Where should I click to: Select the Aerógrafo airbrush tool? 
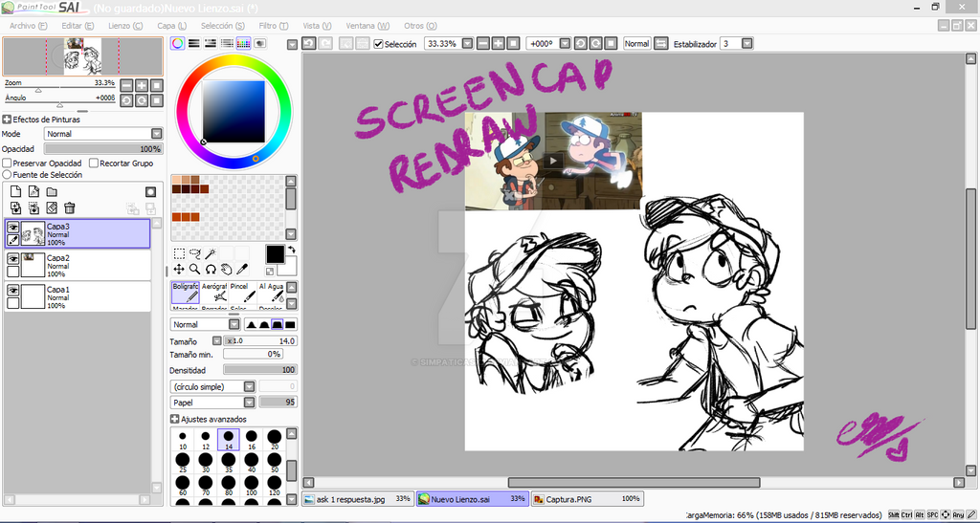coord(214,292)
